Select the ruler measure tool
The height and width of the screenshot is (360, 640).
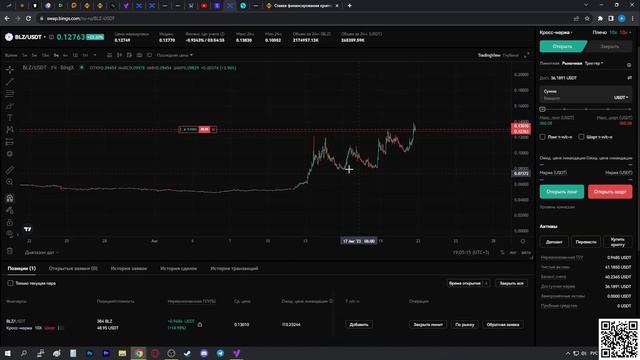point(10,170)
